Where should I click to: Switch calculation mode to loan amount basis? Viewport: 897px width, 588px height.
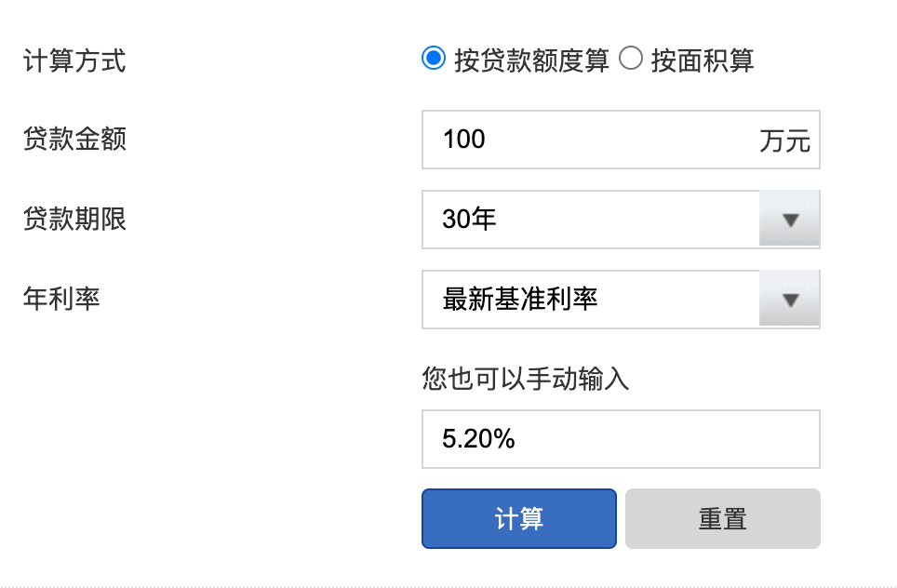tap(433, 59)
